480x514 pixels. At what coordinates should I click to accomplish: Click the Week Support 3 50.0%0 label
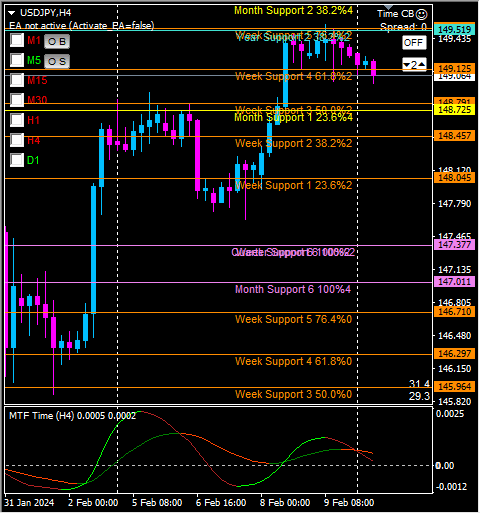coord(293,394)
